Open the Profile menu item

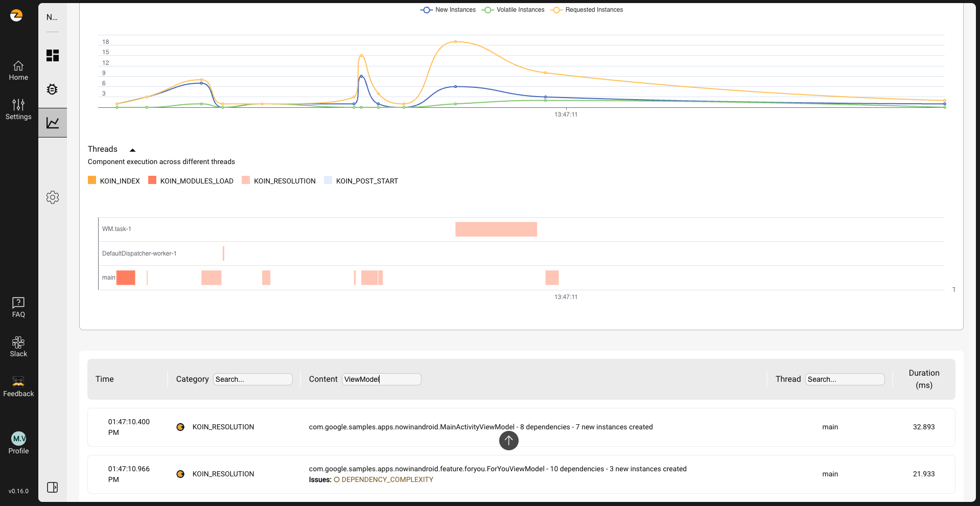[18, 443]
